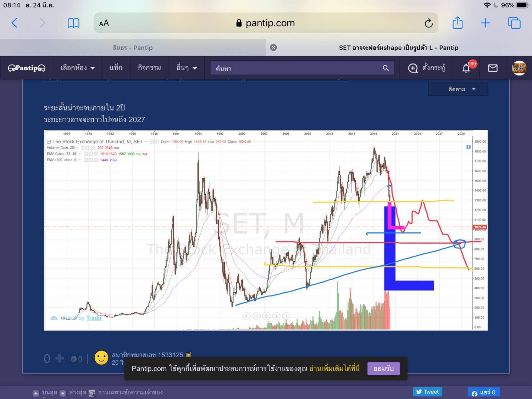The height and width of the screenshot is (399, 532).
Task: Switch to the สินธร - Pantip tab
Action: click(133, 48)
